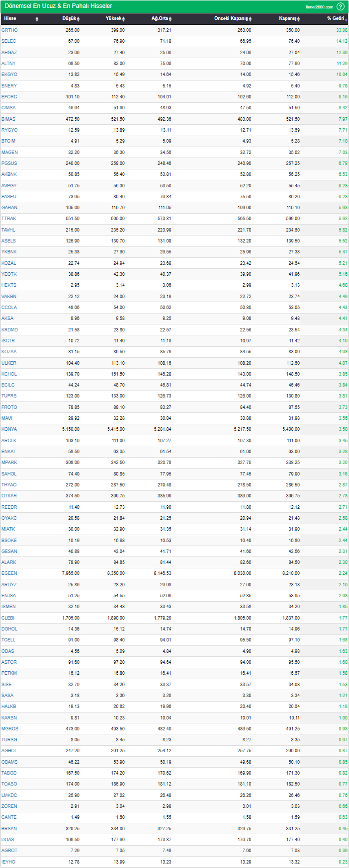The height and width of the screenshot is (868, 349).
Task: Open ZOREN stock link
Action: pyautogui.click(x=9, y=806)
